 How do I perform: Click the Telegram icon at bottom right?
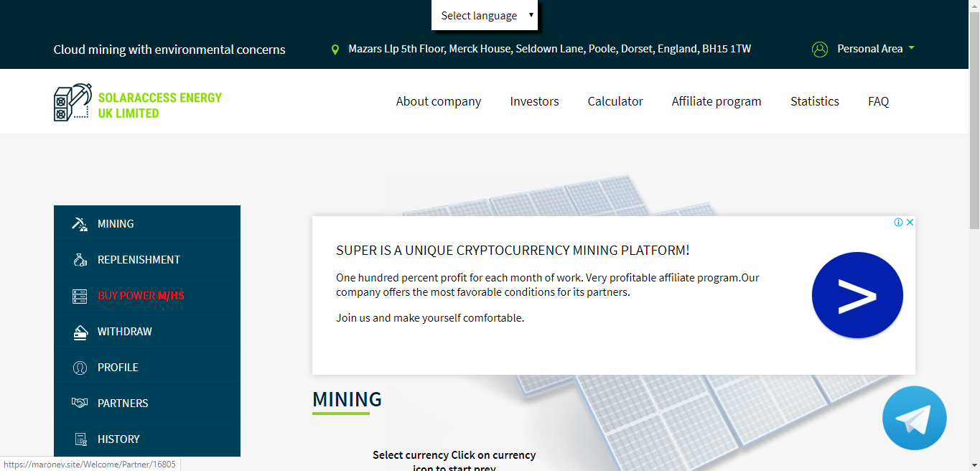tap(914, 417)
